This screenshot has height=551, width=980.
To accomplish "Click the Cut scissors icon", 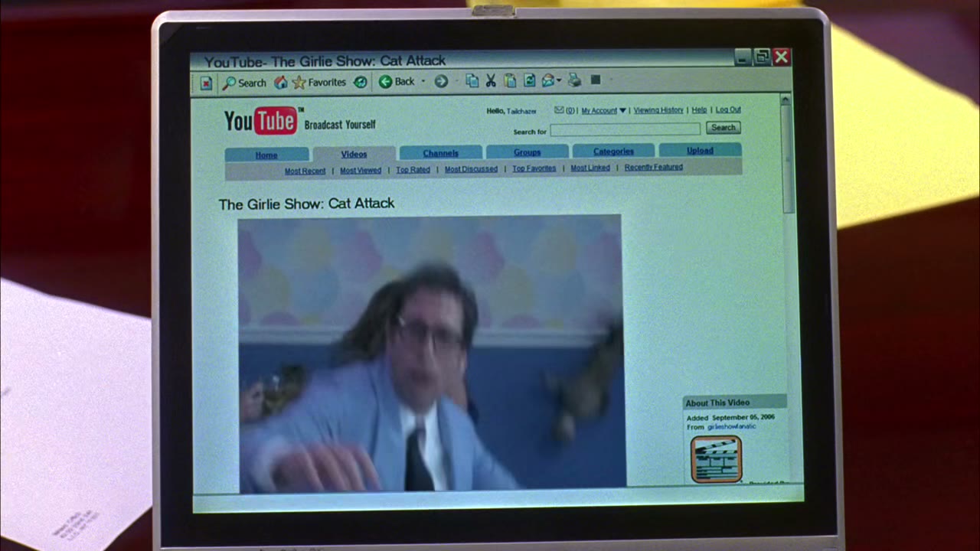I will (491, 80).
